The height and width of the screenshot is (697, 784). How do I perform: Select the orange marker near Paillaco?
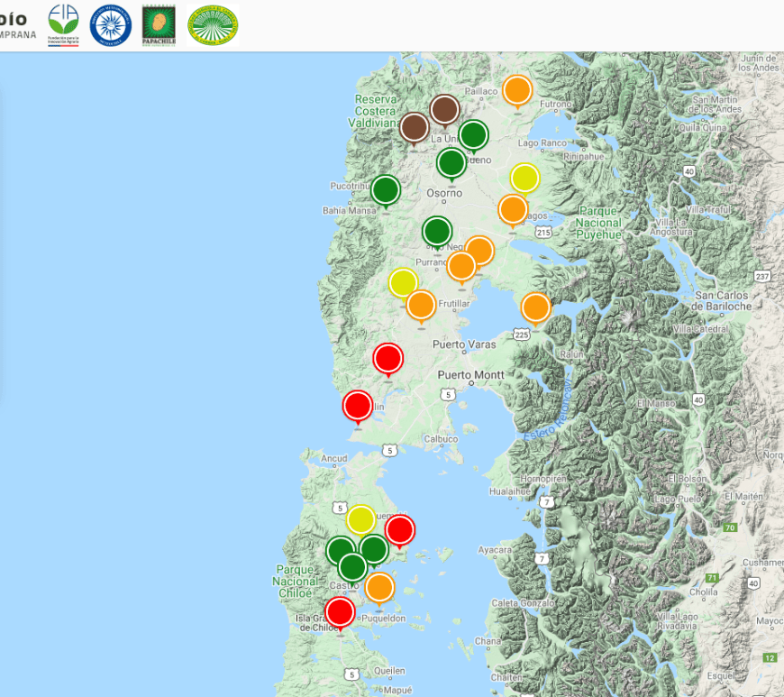(x=516, y=89)
